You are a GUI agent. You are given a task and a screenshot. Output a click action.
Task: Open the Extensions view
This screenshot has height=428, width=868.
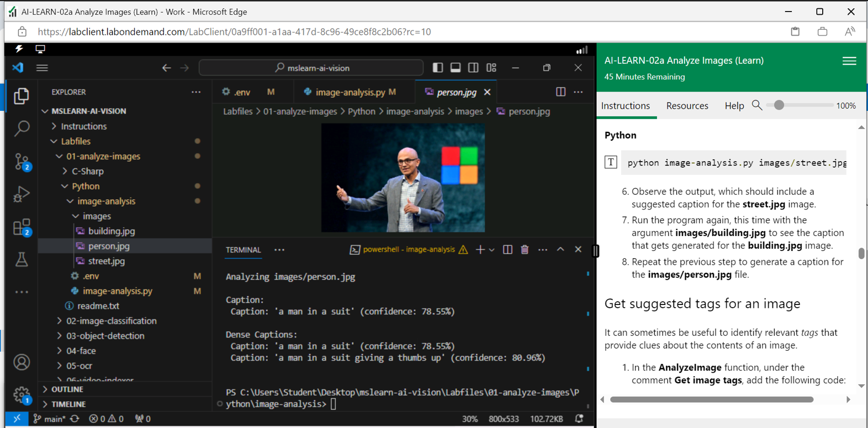click(x=22, y=227)
